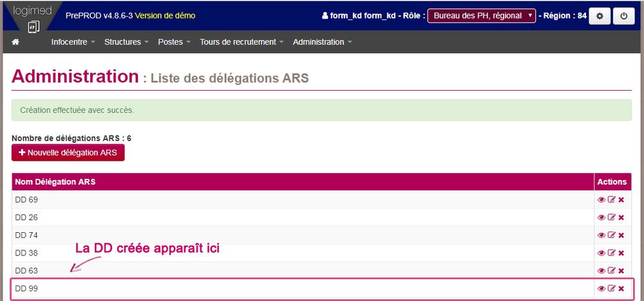View DD 74 with eye icon
The width and height of the screenshot is (644, 301).
coord(601,235)
